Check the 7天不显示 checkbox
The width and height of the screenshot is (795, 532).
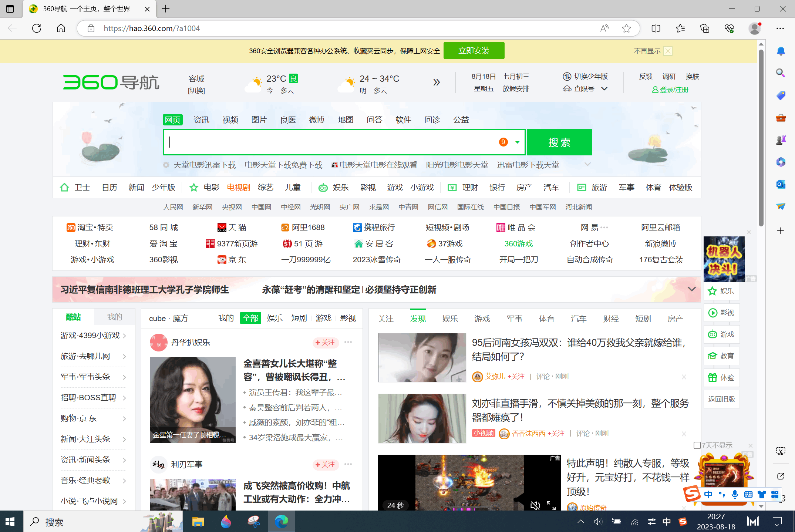pyautogui.click(x=697, y=445)
